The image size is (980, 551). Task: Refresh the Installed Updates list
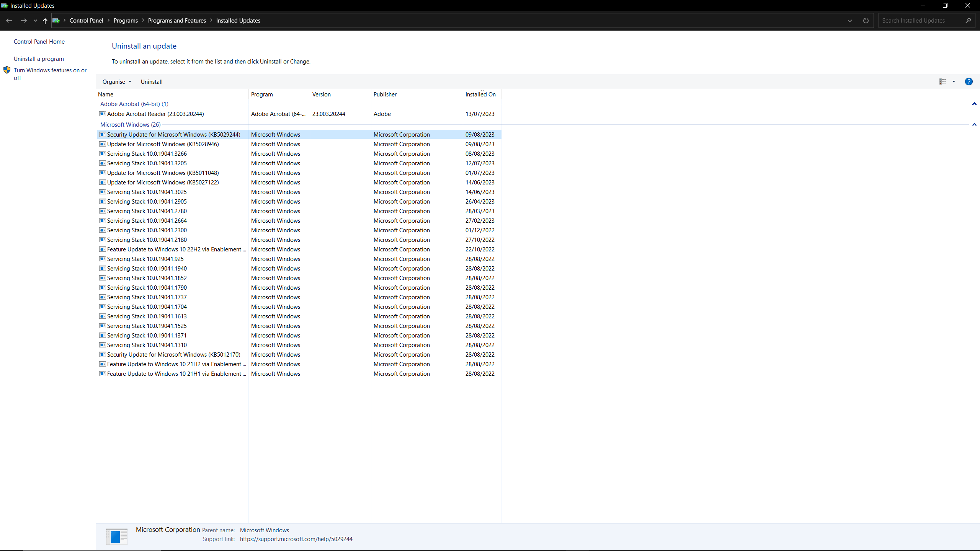point(866,21)
